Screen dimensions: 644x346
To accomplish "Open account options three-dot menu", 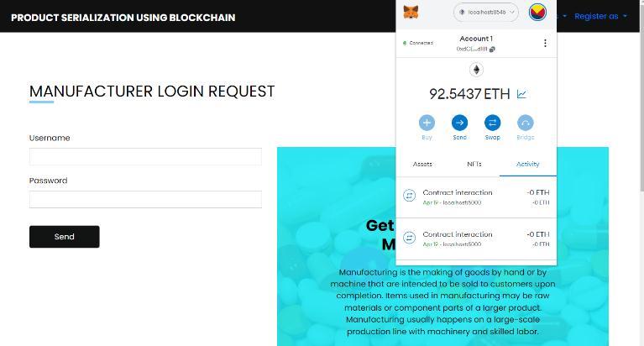I will pyautogui.click(x=545, y=43).
